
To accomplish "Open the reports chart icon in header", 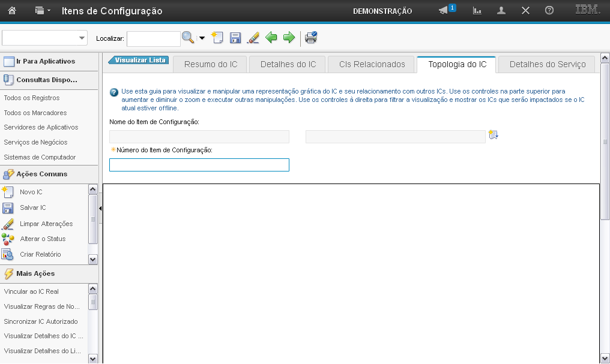I will click(x=477, y=11).
